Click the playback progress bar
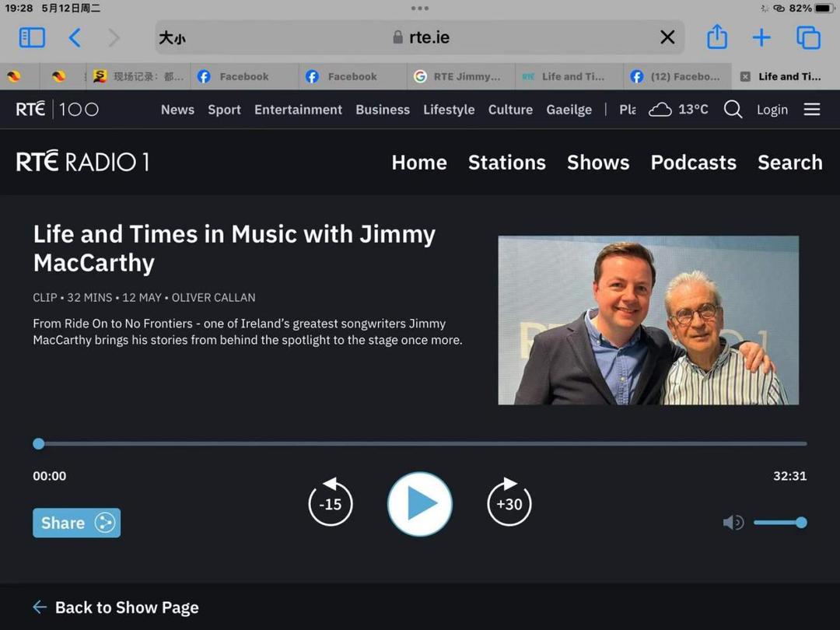840x630 pixels. pyautogui.click(x=420, y=443)
